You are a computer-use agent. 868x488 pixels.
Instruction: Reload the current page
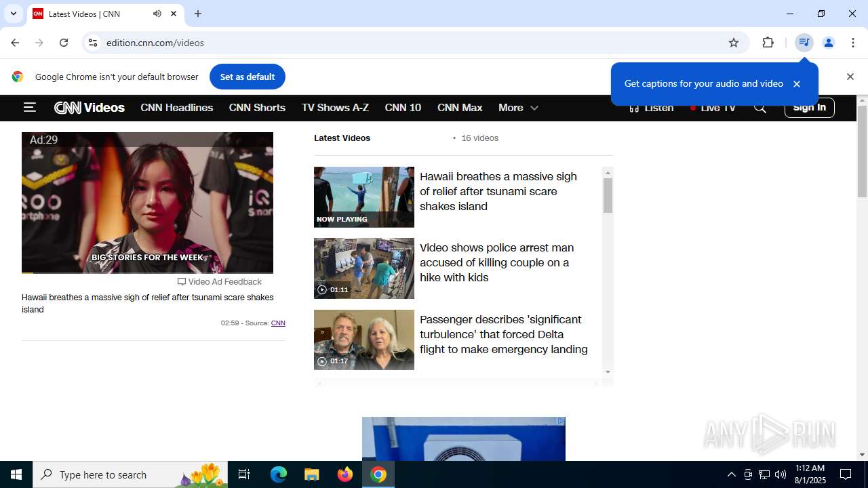coord(64,43)
